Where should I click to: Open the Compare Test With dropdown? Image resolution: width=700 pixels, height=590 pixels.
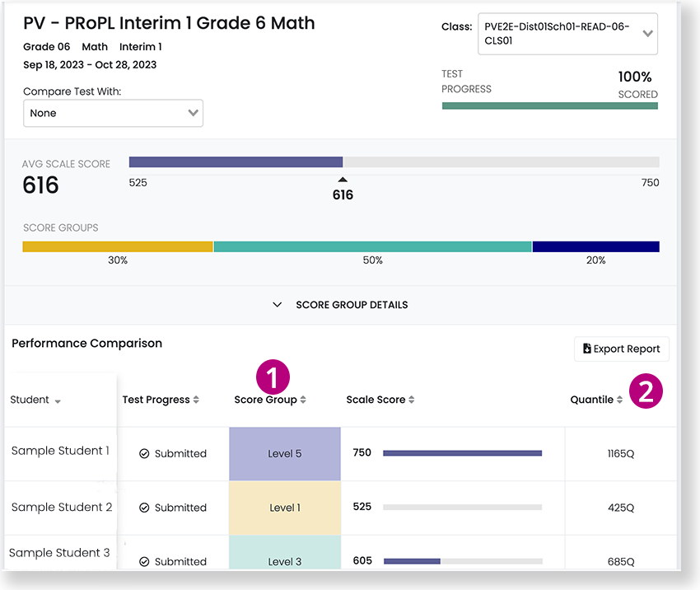(113, 113)
